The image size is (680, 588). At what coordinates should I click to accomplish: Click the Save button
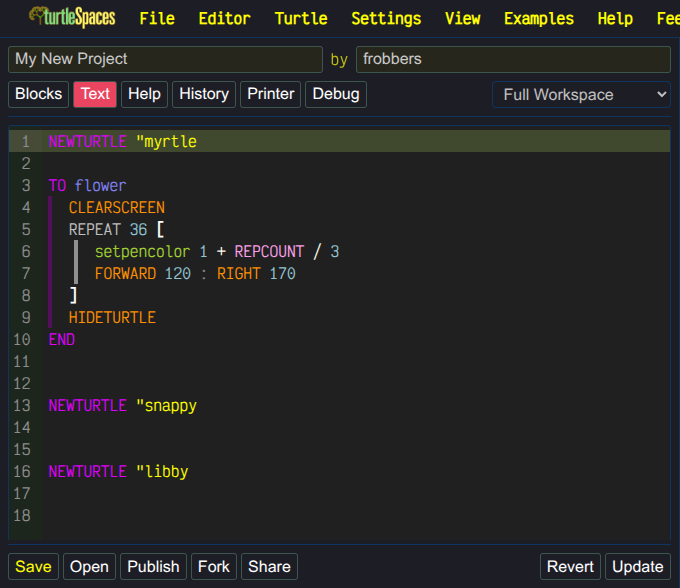[x=33, y=566]
